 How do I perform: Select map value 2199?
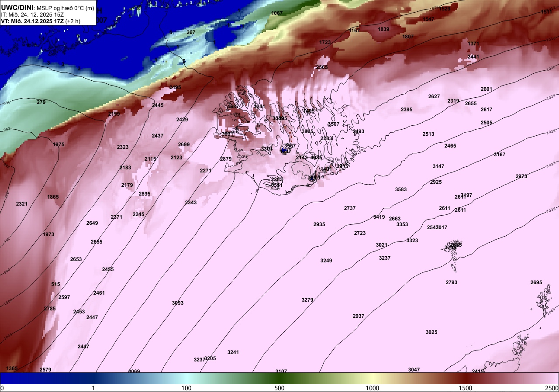114,114
